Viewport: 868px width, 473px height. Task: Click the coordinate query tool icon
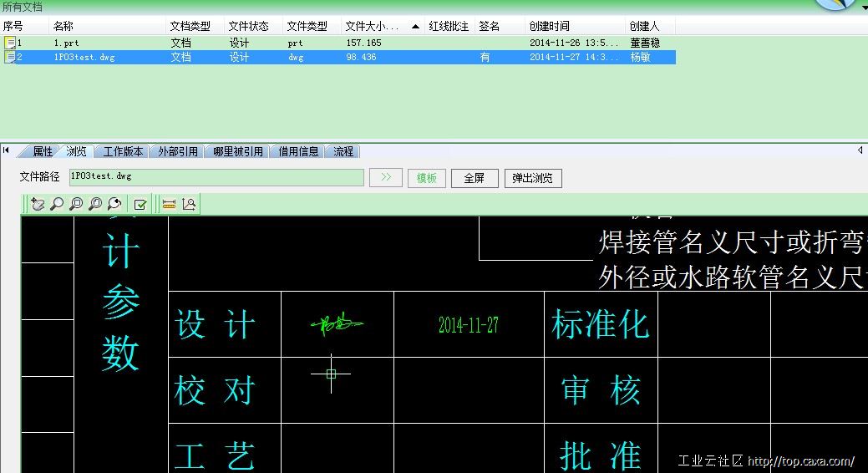189,205
